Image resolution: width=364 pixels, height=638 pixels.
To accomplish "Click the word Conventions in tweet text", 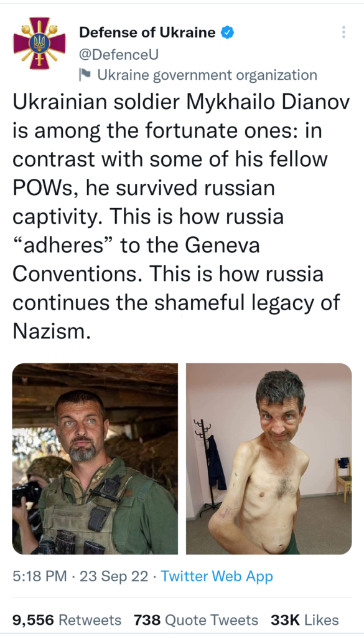I will [77, 275].
